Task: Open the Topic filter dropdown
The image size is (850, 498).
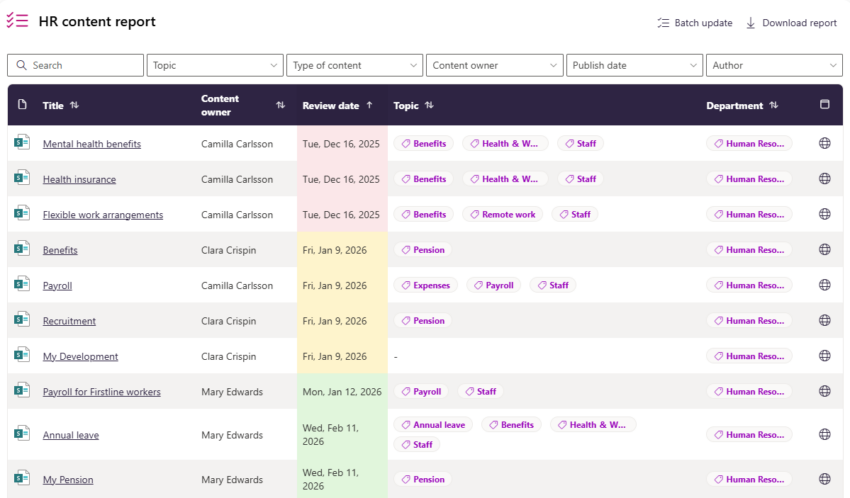Action: 215,65
